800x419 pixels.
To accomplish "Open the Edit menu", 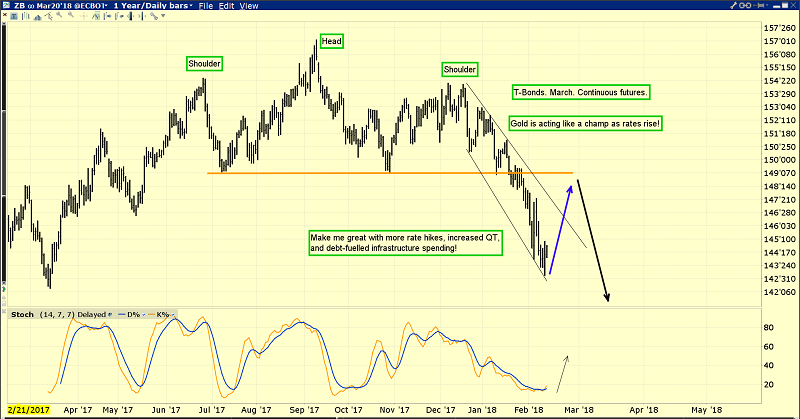I will point(226,6).
